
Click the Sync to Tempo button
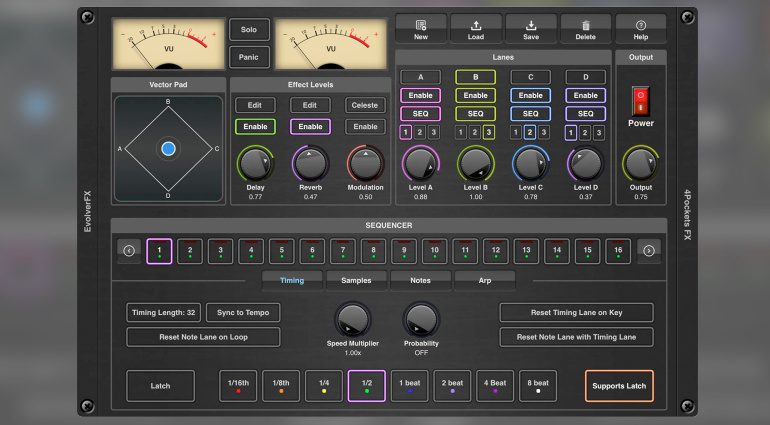(x=243, y=313)
